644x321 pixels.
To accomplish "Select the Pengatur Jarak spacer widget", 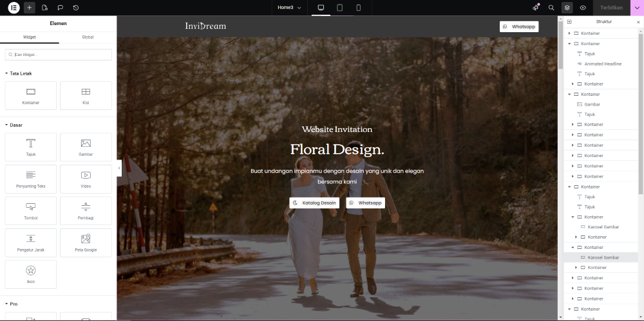I will pyautogui.click(x=31, y=243).
